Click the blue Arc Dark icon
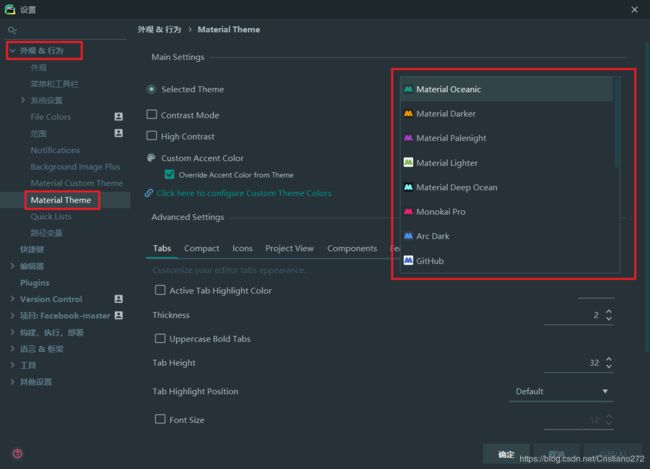The image size is (650, 469). [408, 236]
